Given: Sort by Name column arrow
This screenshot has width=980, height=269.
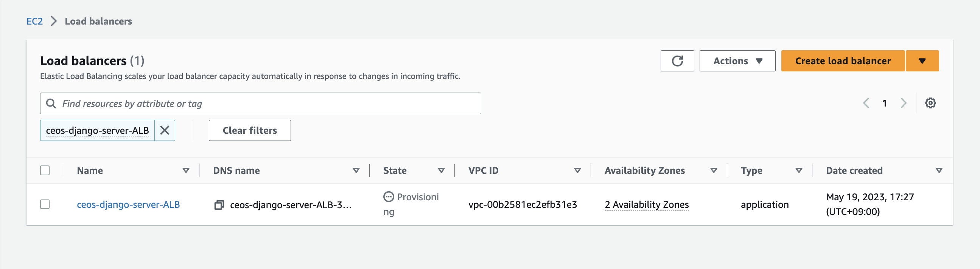Looking at the screenshot, I should click(x=186, y=171).
